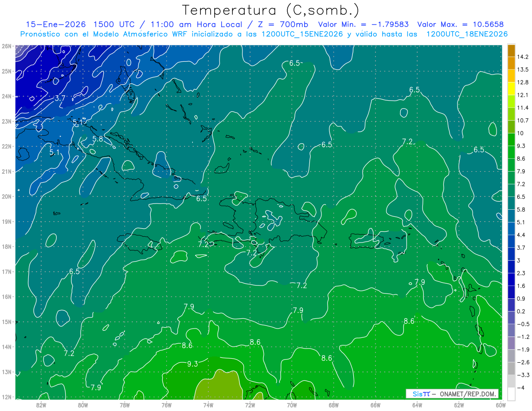Image resolution: width=532 pixels, height=411 pixels.
Task: Click the "22N" latitude axis label
Action: coord(7,146)
